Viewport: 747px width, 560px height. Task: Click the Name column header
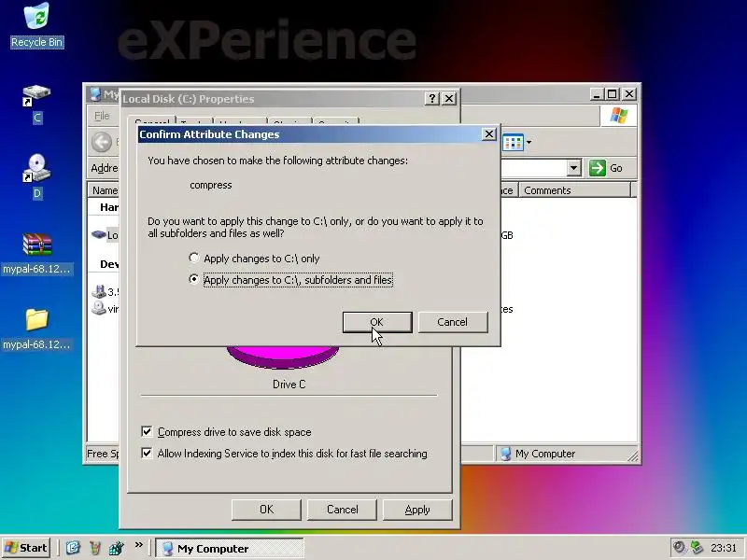[x=105, y=190]
